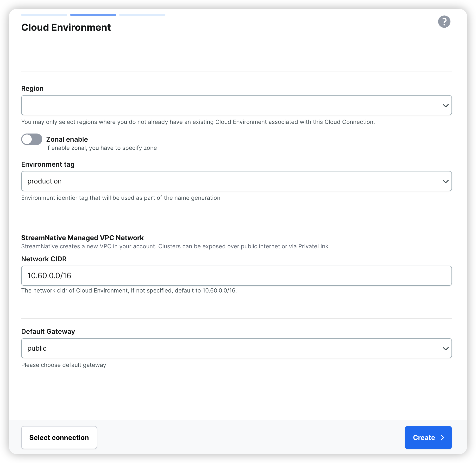Click the Network CIDR input field
The image size is (476, 463).
pyautogui.click(x=236, y=276)
